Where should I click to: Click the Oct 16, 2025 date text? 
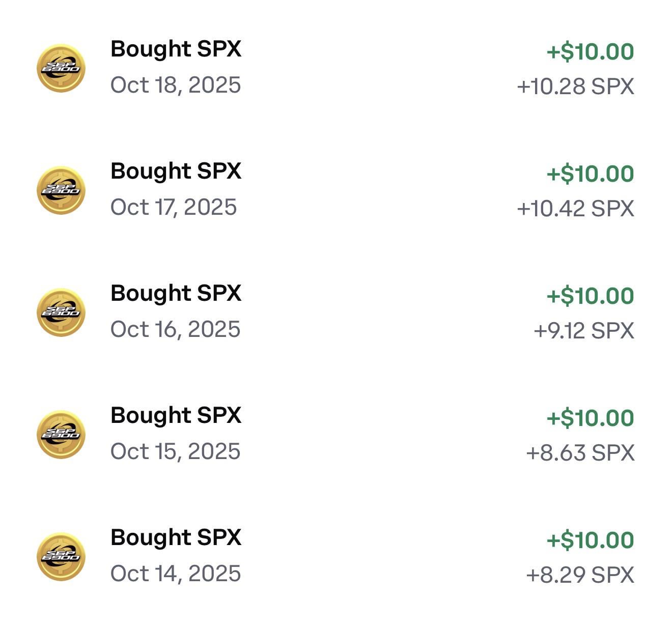[x=175, y=329]
